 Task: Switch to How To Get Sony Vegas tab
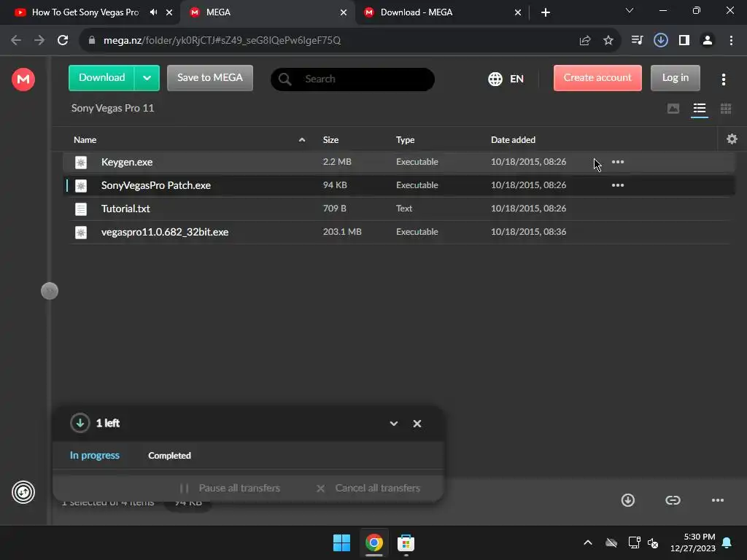click(85, 12)
